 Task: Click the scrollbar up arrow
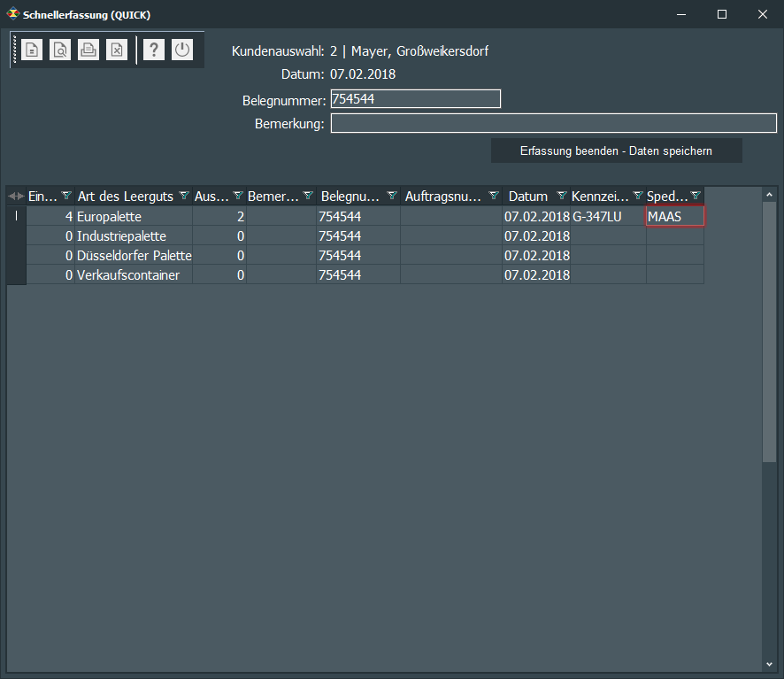(769, 194)
